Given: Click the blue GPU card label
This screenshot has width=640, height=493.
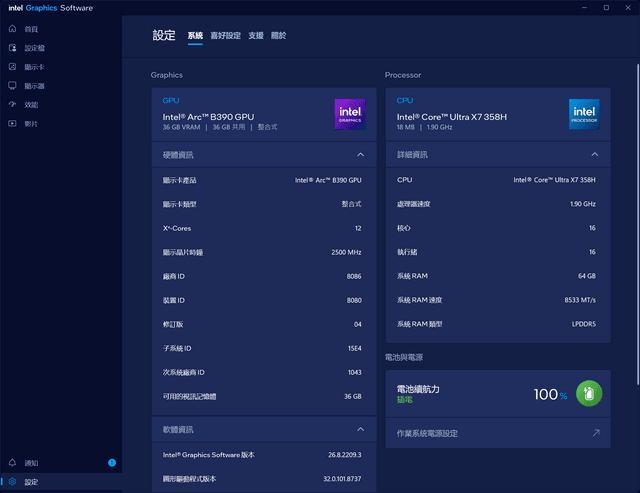Looking at the screenshot, I should coord(171,100).
